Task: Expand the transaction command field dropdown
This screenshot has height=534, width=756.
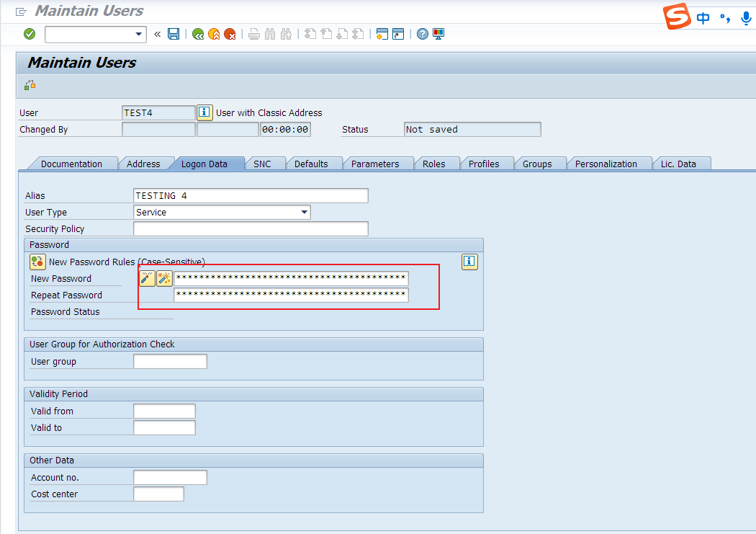Action: tap(139, 34)
